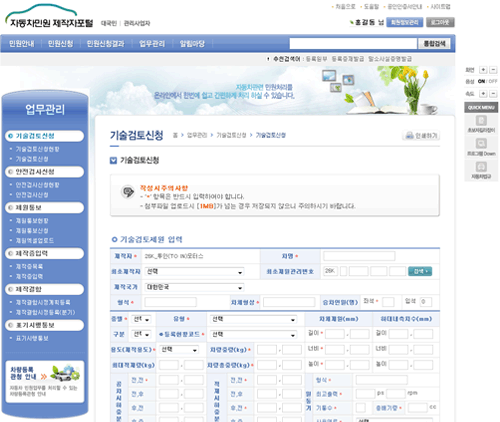Expand the 유형 select dropdown

(253, 319)
